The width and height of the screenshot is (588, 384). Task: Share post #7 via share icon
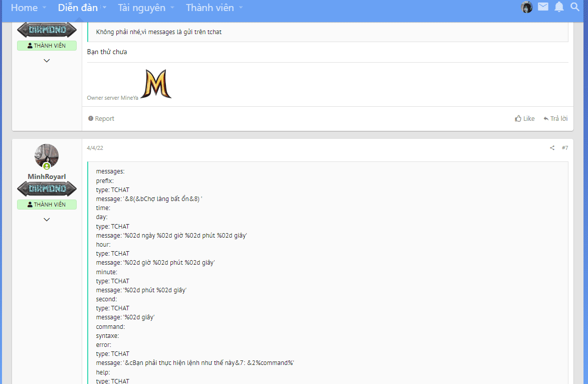pos(552,148)
